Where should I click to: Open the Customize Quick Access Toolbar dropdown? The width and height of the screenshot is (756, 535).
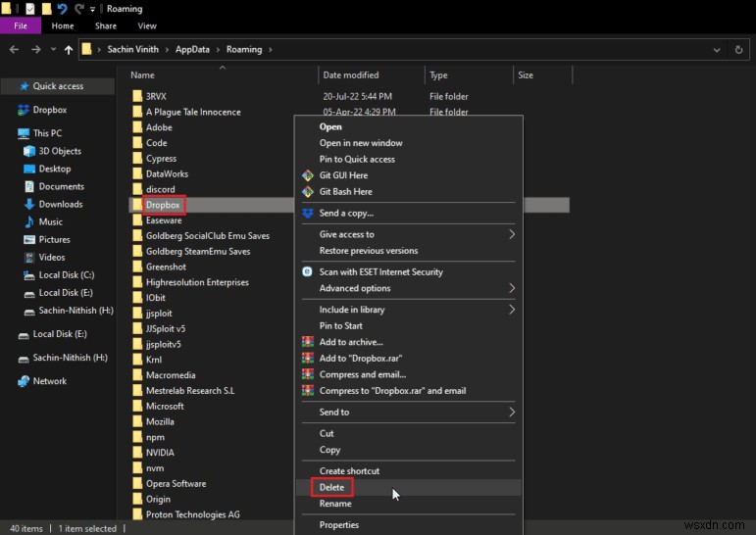[94, 9]
